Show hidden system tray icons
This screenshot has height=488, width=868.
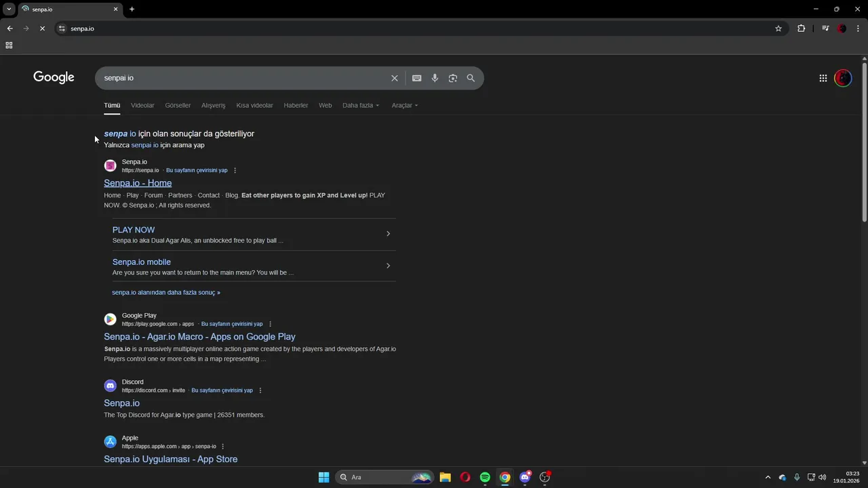point(768,477)
